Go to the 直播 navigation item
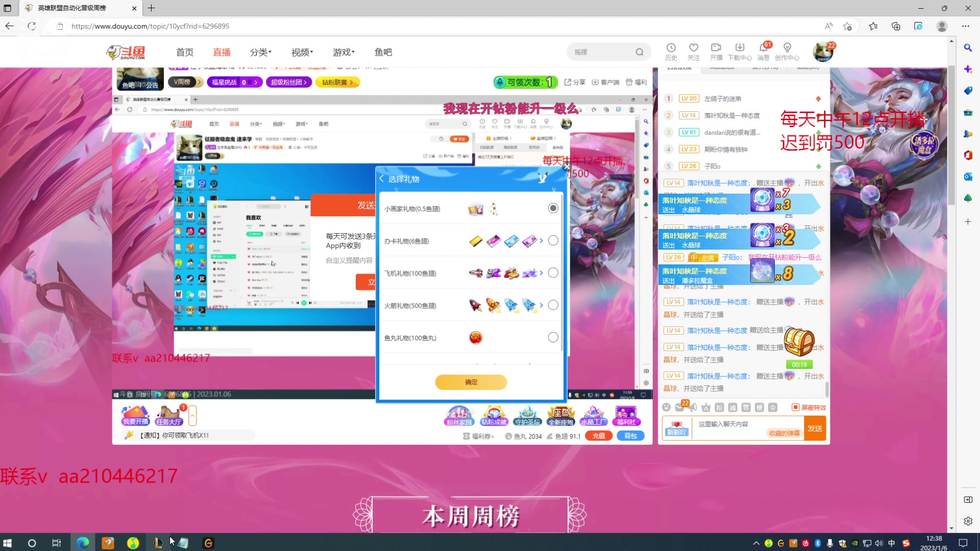This screenshot has width=980, height=551. pos(222,52)
